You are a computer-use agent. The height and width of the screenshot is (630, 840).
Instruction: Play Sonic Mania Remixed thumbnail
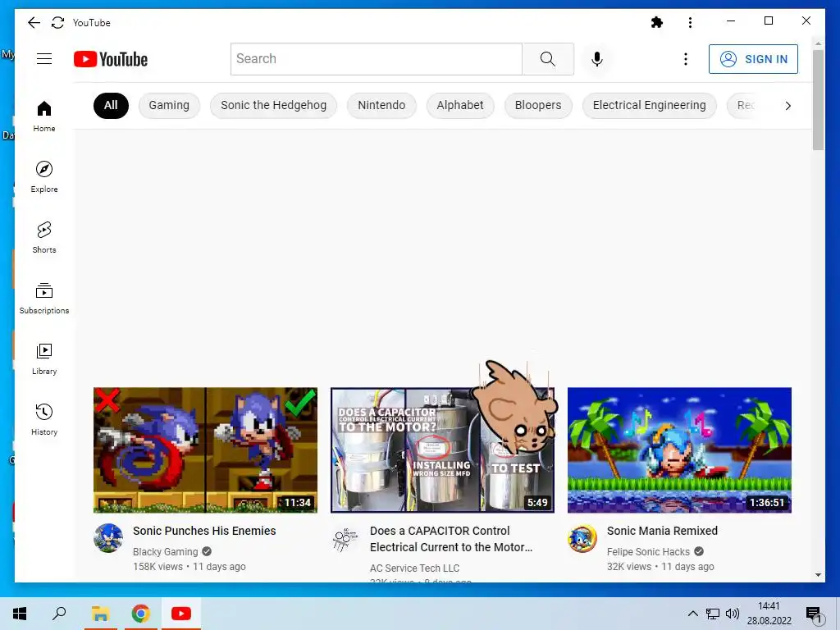pos(679,450)
